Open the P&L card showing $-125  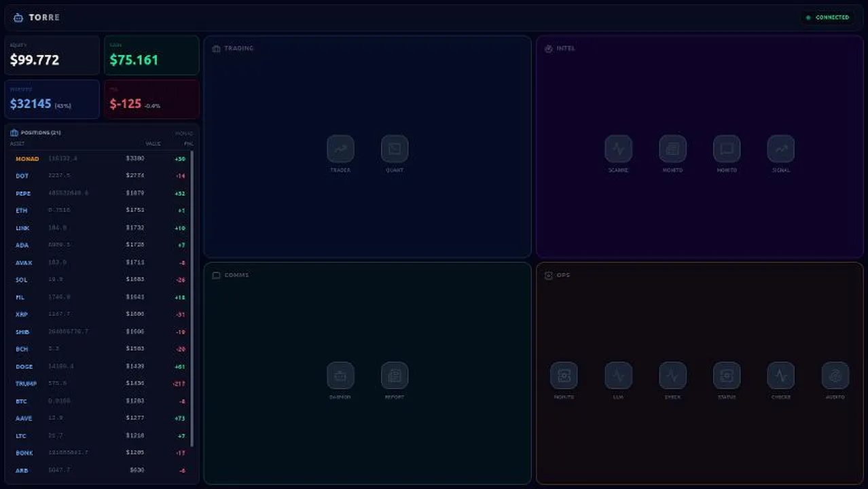pyautogui.click(x=151, y=99)
